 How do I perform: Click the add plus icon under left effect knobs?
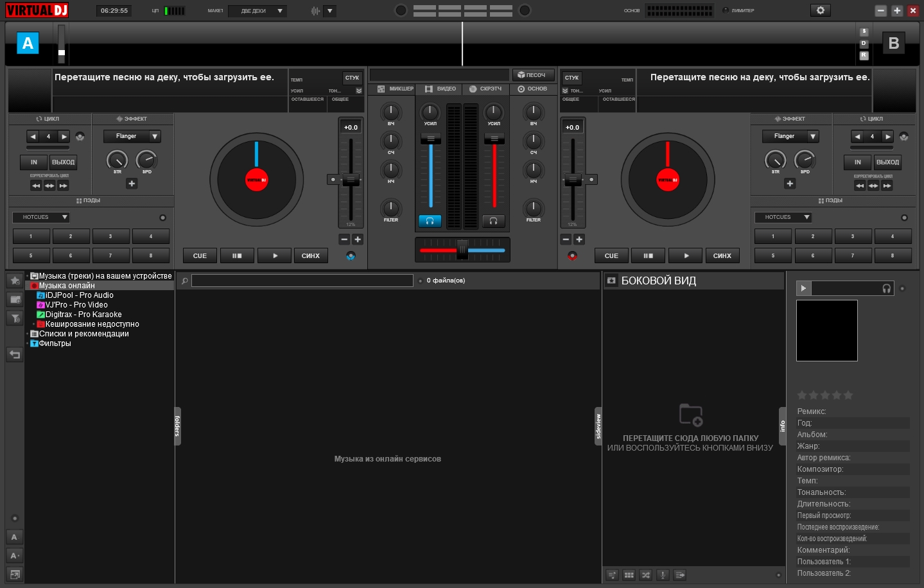pos(132,184)
